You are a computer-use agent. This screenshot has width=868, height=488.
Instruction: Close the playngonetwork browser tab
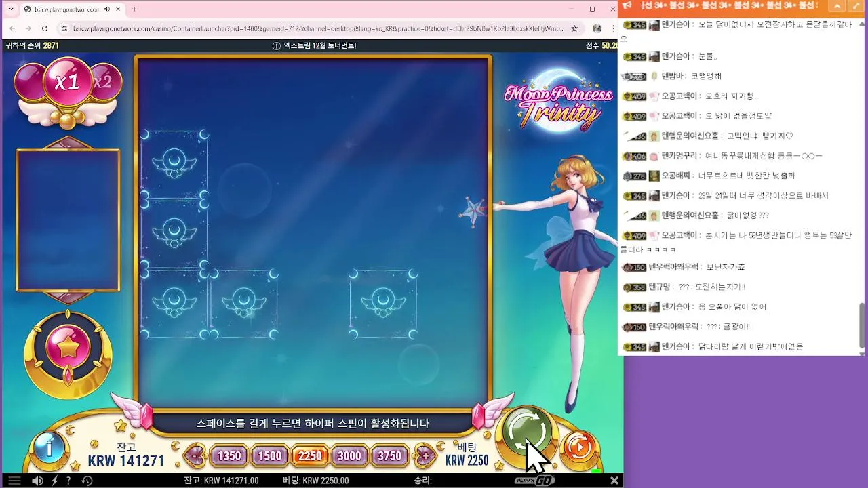click(119, 9)
